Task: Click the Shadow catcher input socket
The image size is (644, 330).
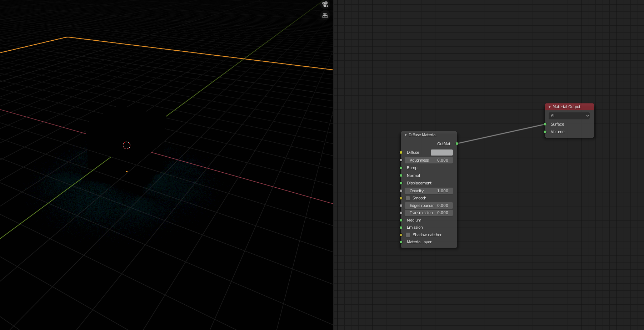Action: coord(401,235)
